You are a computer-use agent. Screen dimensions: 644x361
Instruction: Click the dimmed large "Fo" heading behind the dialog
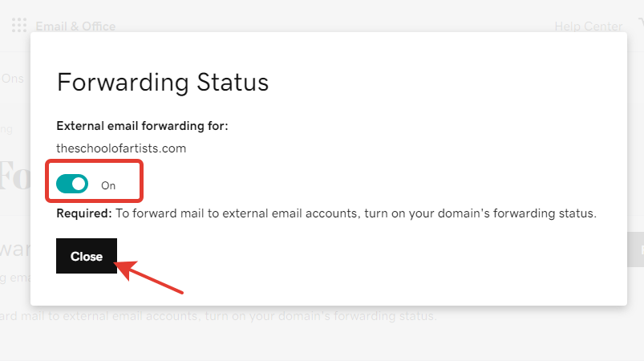(14, 176)
